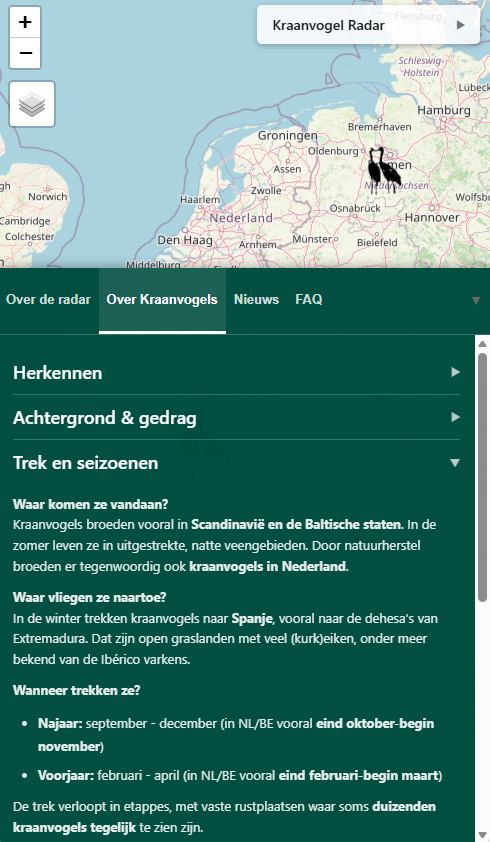Click 'Scandinavië en de Baltische staten' text
Viewport: 490px width, 842px height.
pyautogui.click(x=296, y=525)
